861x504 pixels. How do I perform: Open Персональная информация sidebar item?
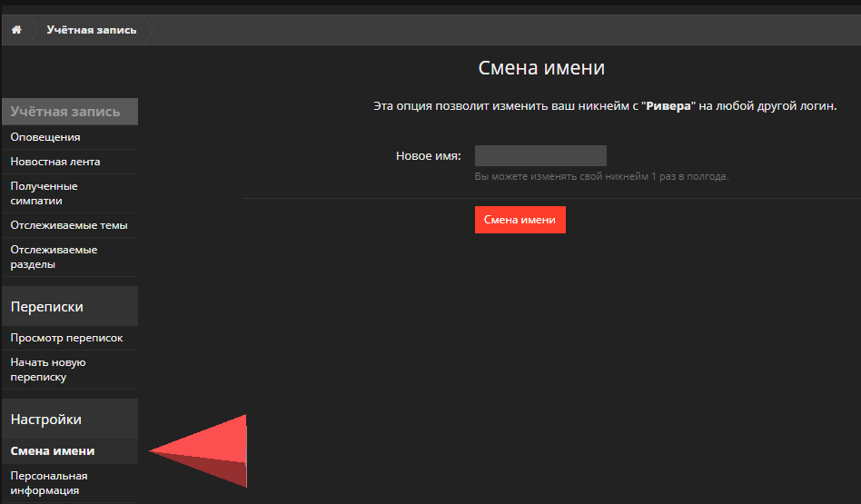(x=70, y=483)
